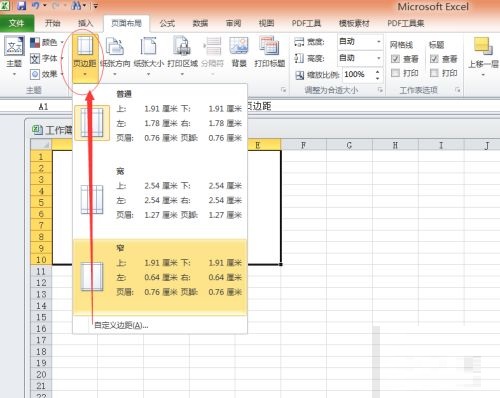
Task: Select the Narrow (窄) margin preset
Action: click(x=160, y=276)
